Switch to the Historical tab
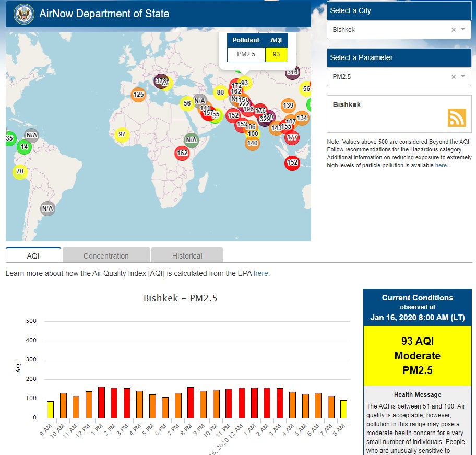 [x=187, y=256]
